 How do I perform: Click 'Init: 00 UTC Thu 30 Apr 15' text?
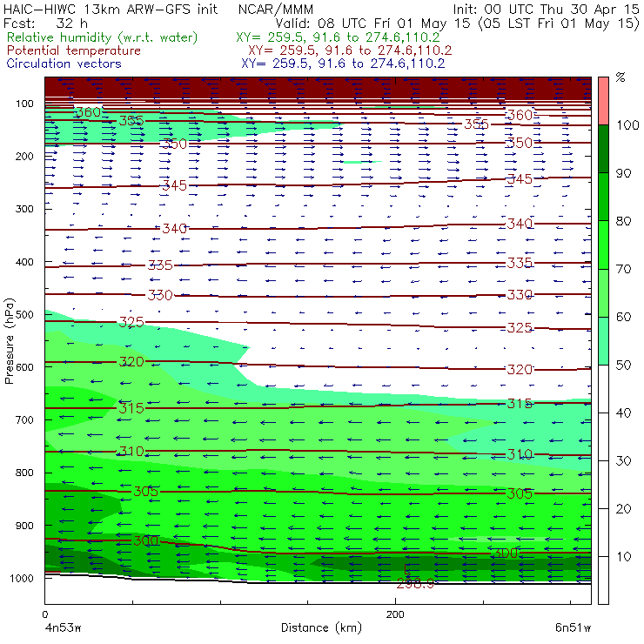click(546, 9)
